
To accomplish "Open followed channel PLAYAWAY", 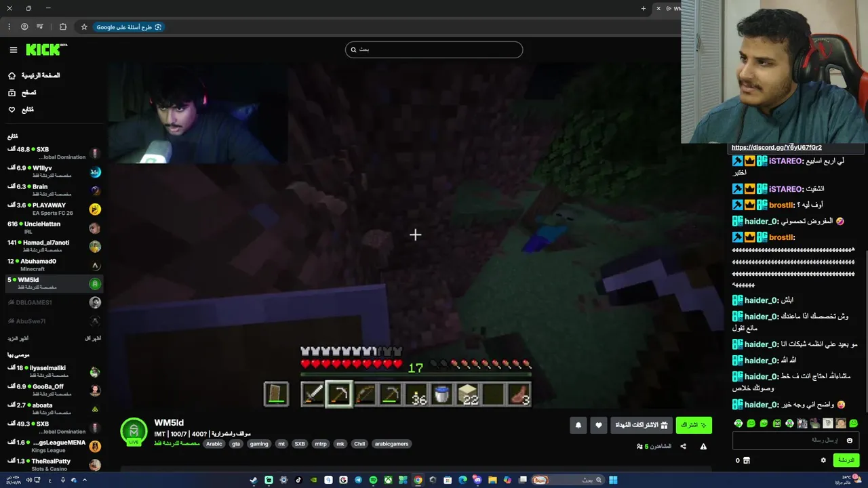I will [x=53, y=209].
